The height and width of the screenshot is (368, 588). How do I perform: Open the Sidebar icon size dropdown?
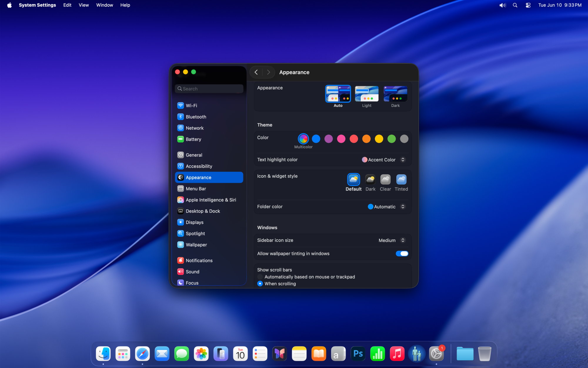[x=392, y=240]
